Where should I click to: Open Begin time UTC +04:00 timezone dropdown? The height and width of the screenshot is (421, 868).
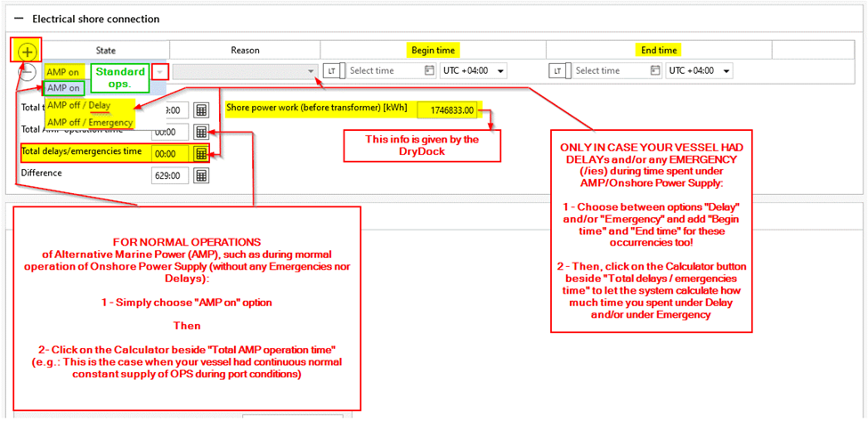pyautogui.click(x=474, y=71)
